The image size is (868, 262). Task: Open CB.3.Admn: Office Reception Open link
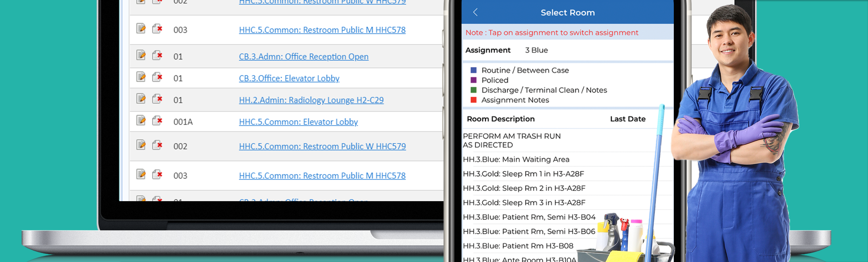(x=304, y=56)
